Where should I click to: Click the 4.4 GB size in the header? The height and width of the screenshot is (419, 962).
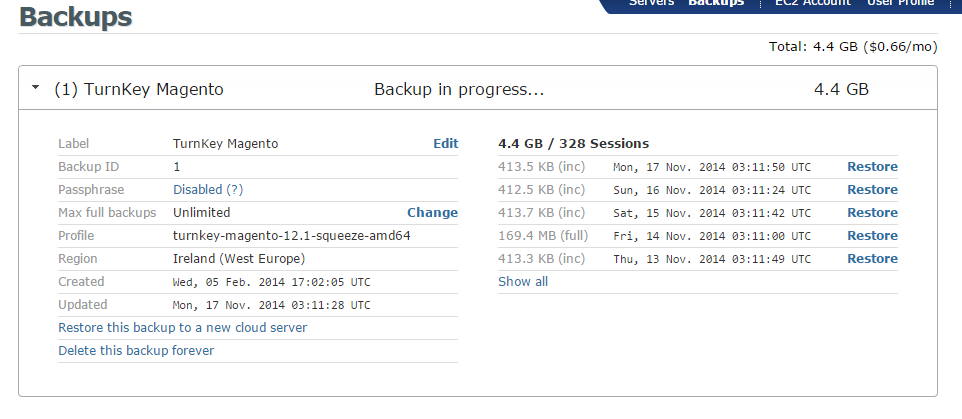click(x=841, y=90)
